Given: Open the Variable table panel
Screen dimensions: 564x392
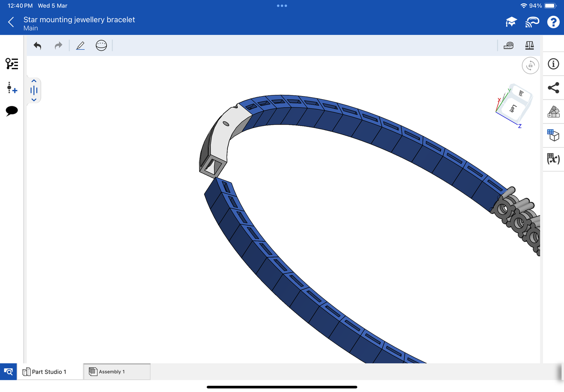Looking at the screenshot, I should (x=553, y=159).
